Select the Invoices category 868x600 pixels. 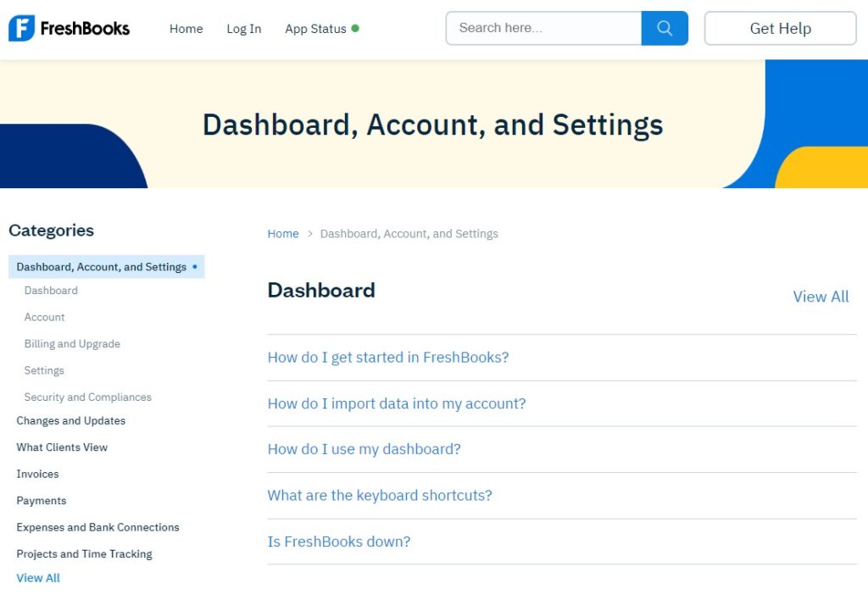(x=37, y=474)
